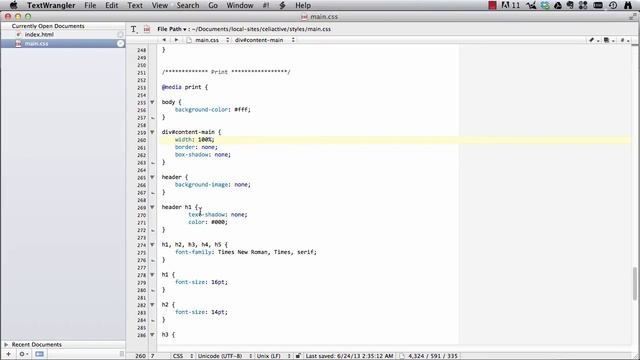The width and height of the screenshot is (640, 360).
Task: Click the counterpart hash icon in navigation bar
Action: point(624,40)
